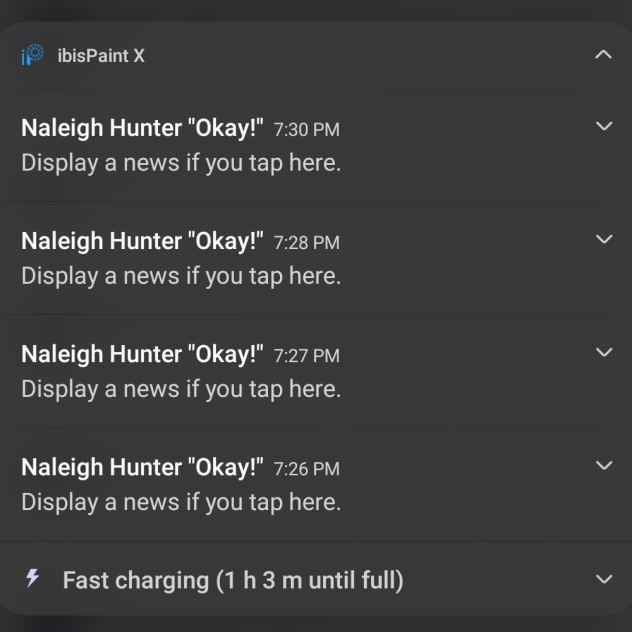Expand the 7:27 PM notification chevron
Image resolution: width=632 pixels, height=632 pixels.
click(x=603, y=353)
